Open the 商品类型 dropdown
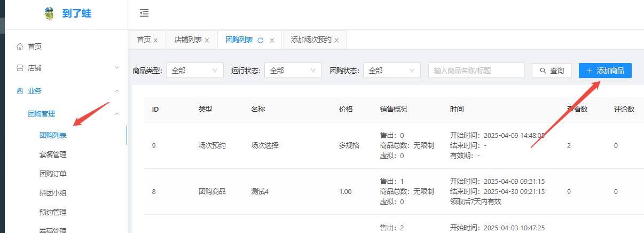This screenshot has width=644, height=233. (195, 70)
